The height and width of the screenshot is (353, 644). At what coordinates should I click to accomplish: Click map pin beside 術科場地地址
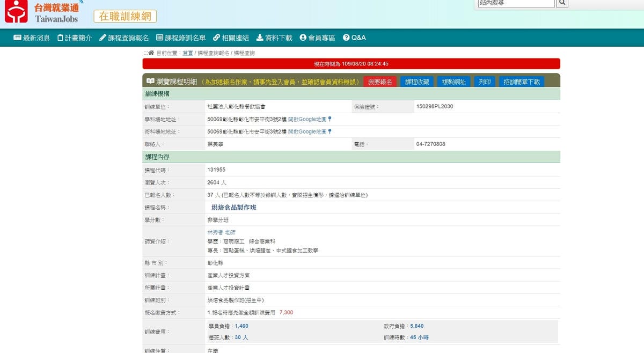pos(330,131)
